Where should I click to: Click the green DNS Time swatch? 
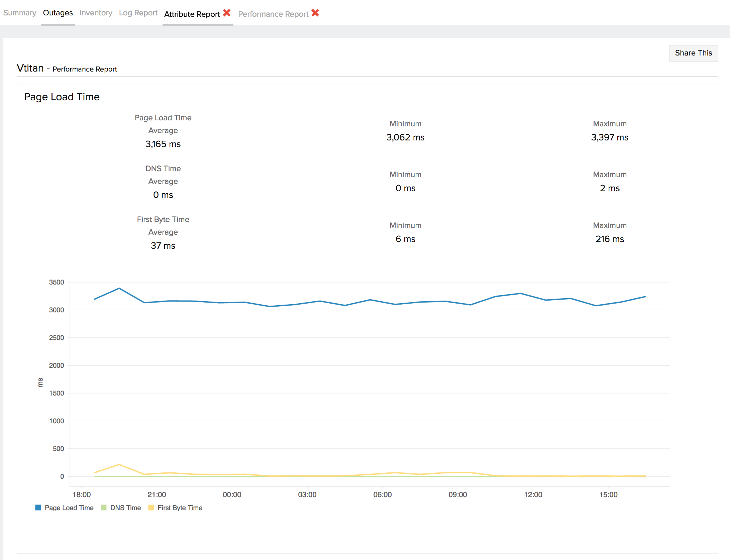(104, 508)
